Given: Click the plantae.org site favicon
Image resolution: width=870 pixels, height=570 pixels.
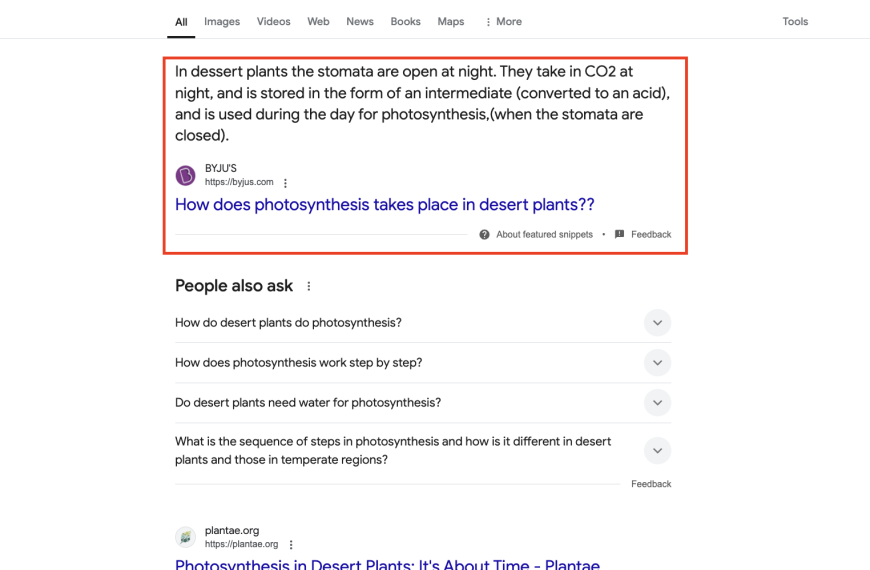Looking at the screenshot, I should [185, 537].
